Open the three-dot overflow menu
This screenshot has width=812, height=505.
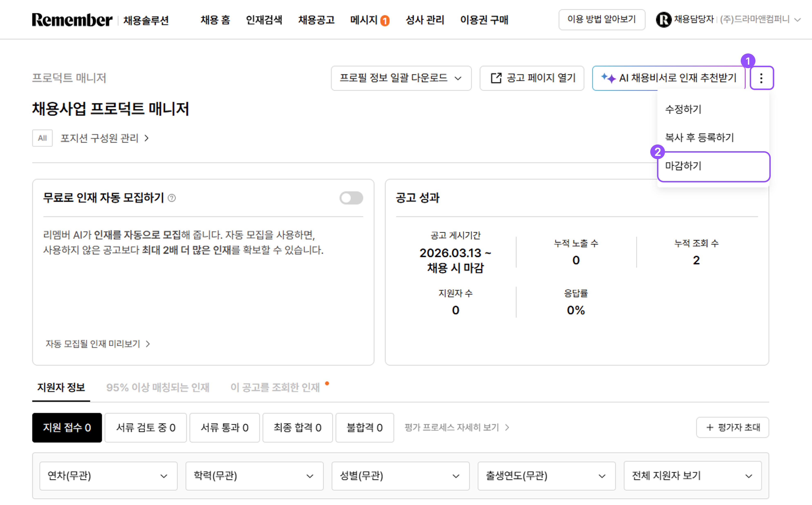pos(762,78)
